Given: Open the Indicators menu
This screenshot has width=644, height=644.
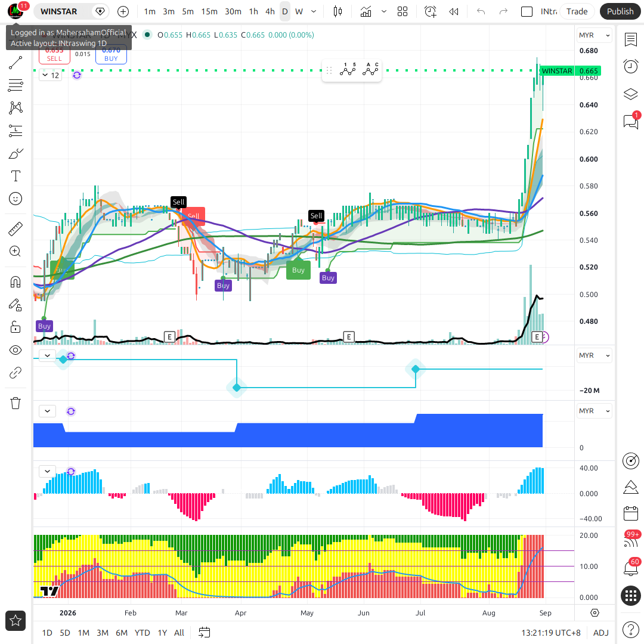Looking at the screenshot, I should pos(366,11).
